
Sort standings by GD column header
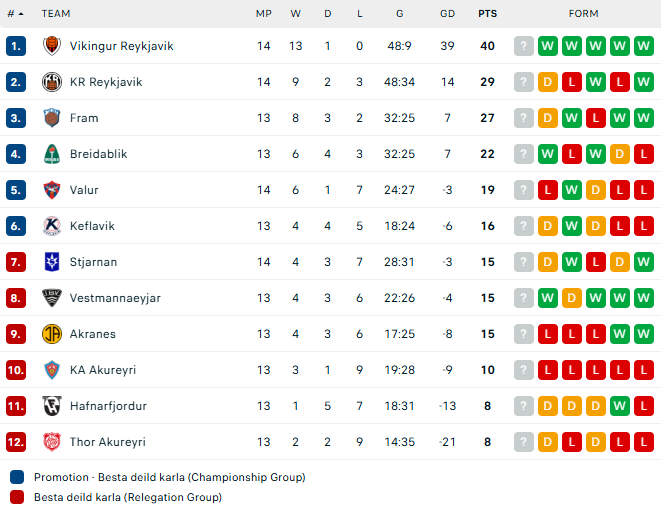[447, 14]
